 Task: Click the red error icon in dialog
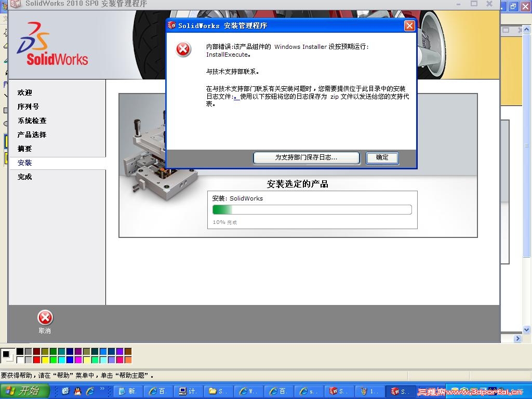click(x=183, y=49)
